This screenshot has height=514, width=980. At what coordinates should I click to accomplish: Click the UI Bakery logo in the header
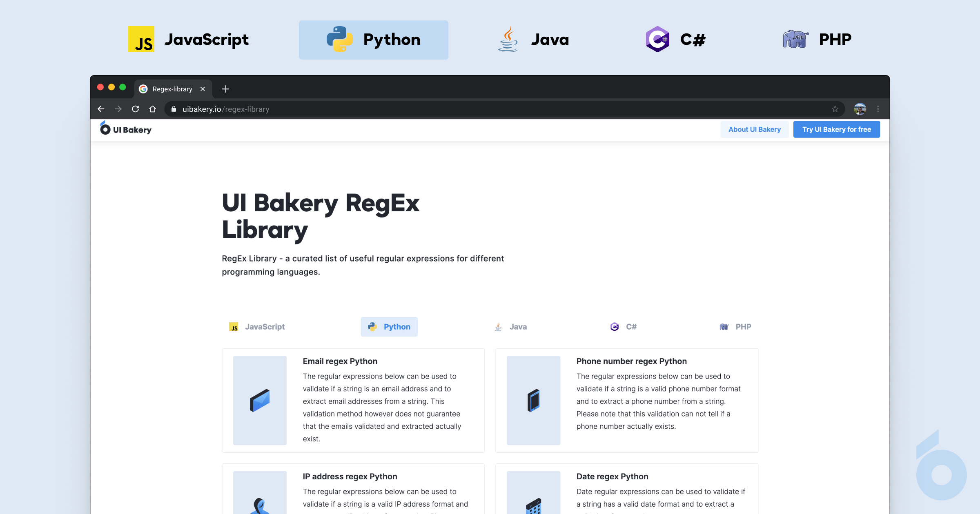coord(125,129)
